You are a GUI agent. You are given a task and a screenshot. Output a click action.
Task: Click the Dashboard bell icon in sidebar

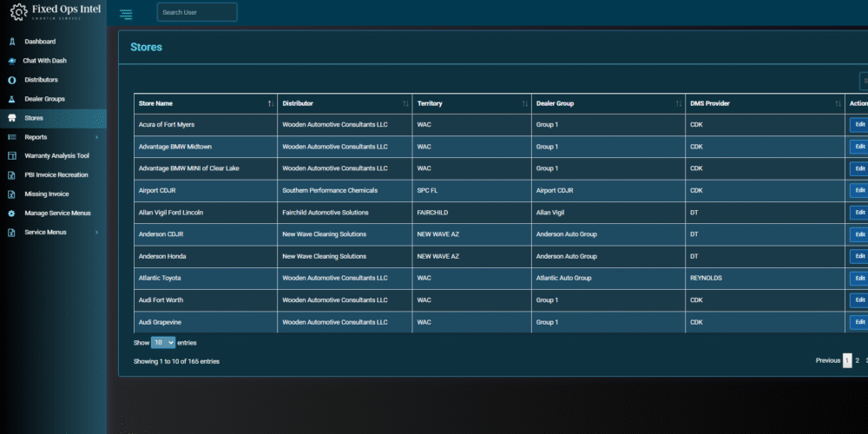11,42
